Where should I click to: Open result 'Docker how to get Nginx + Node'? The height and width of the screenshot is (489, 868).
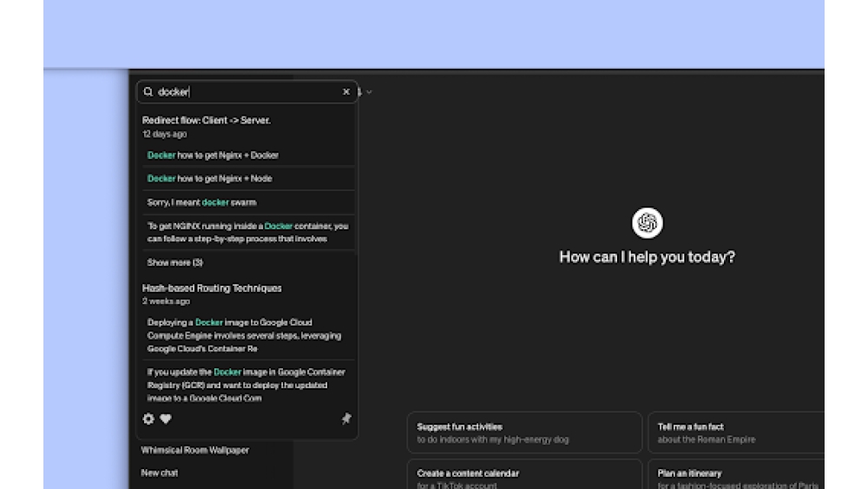point(248,178)
